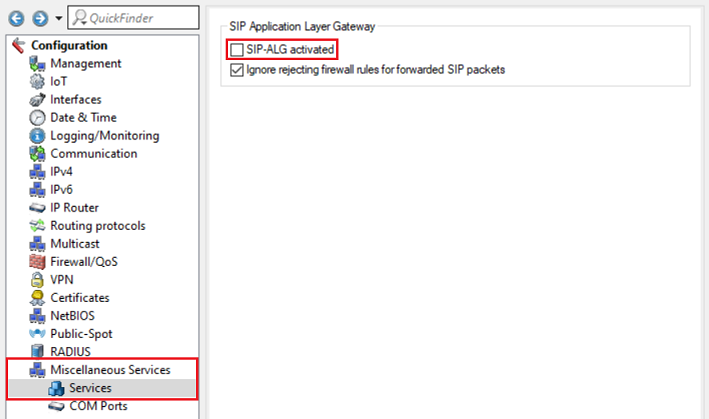
Task: Click the Firewall/QoS brick wall icon
Action: (38, 261)
